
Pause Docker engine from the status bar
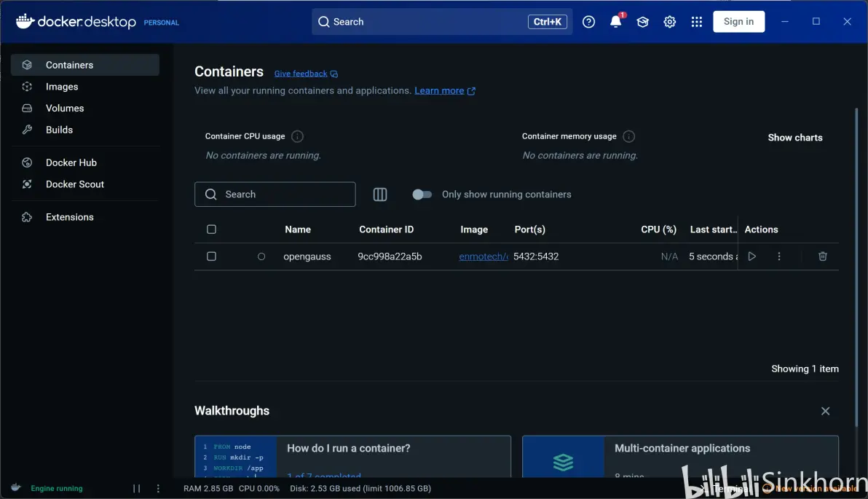click(x=137, y=489)
